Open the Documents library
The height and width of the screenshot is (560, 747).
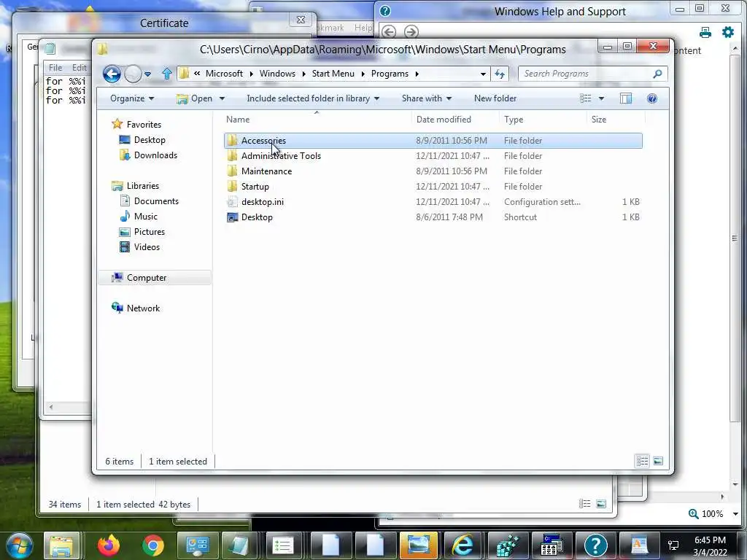[156, 201]
